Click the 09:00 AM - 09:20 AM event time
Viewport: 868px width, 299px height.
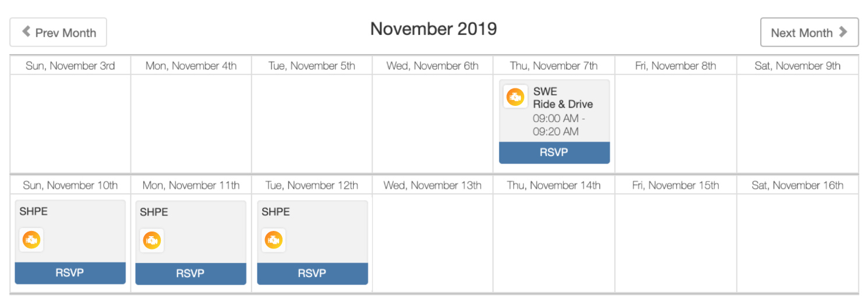tap(559, 125)
